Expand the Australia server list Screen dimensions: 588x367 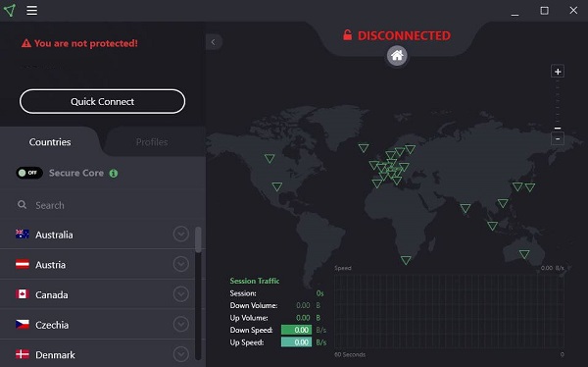click(180, 234)
